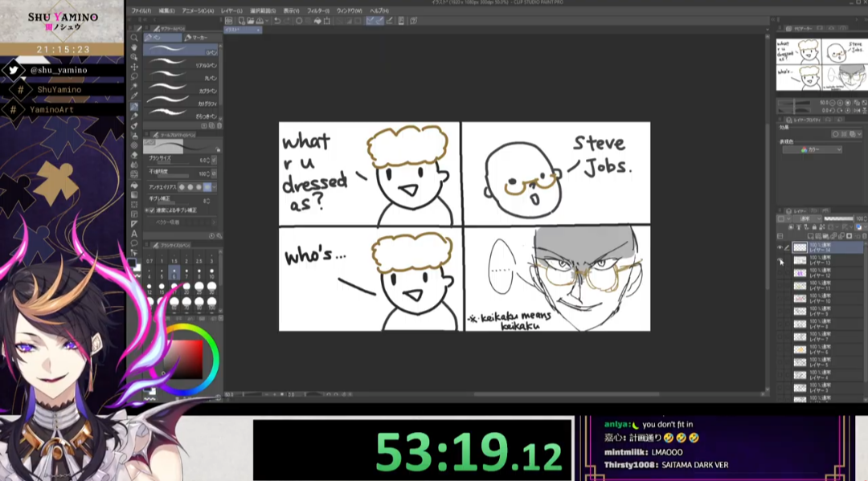868x481 pixels.
Task: Click the Scale/Rotate transform icon in the command bar
Action: pos(326,21)
